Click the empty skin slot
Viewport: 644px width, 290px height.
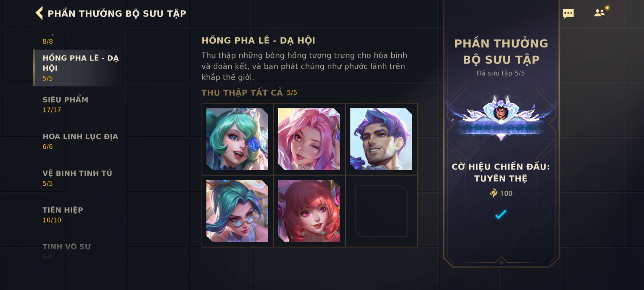pyautogui.click(x=381, y=211)
